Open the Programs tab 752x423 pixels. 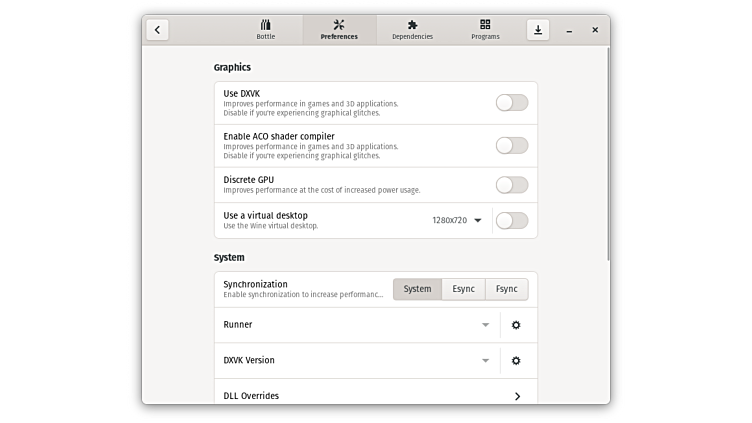click(485, 30)
